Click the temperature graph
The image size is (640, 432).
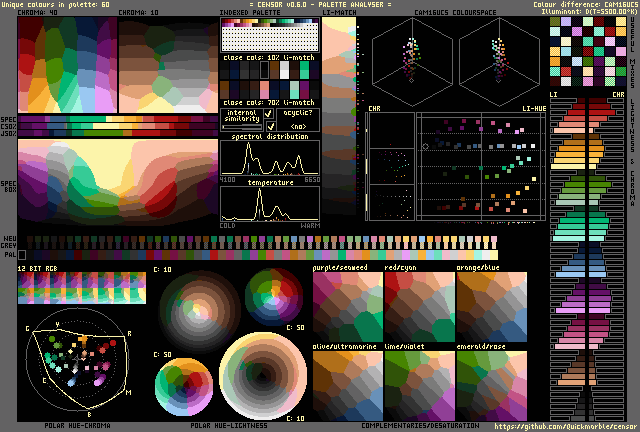point(270,204)
